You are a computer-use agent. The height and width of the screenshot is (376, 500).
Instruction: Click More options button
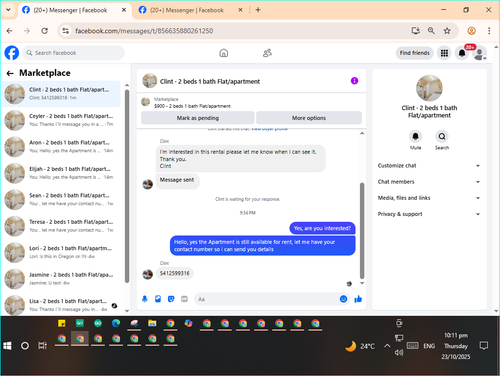(309, 118)
